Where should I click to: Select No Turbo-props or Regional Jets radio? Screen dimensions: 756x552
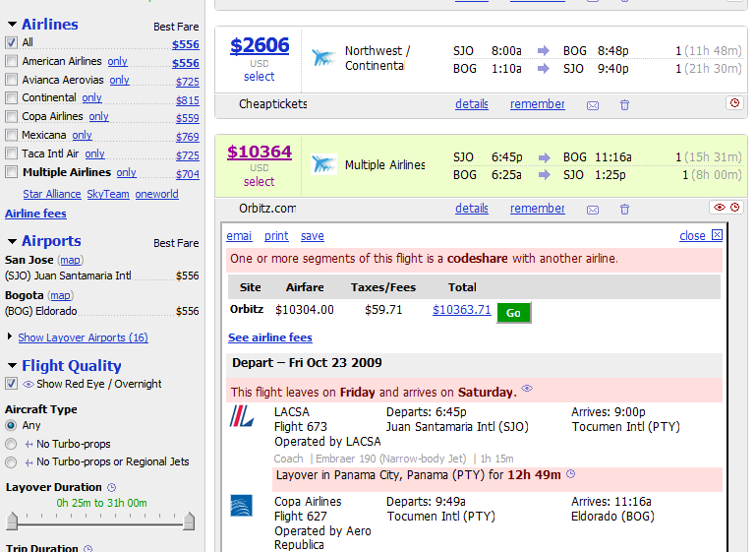click(11, 462)
